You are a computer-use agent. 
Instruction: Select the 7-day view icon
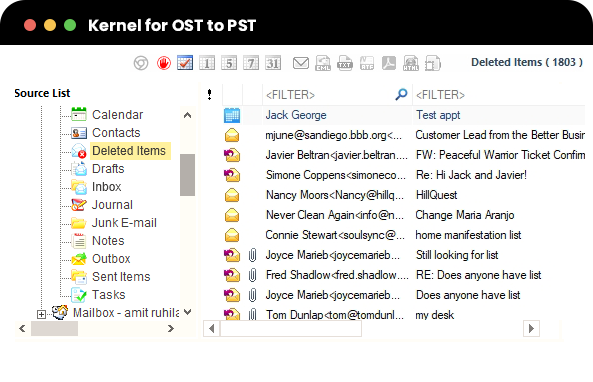[x=251, y=63]
